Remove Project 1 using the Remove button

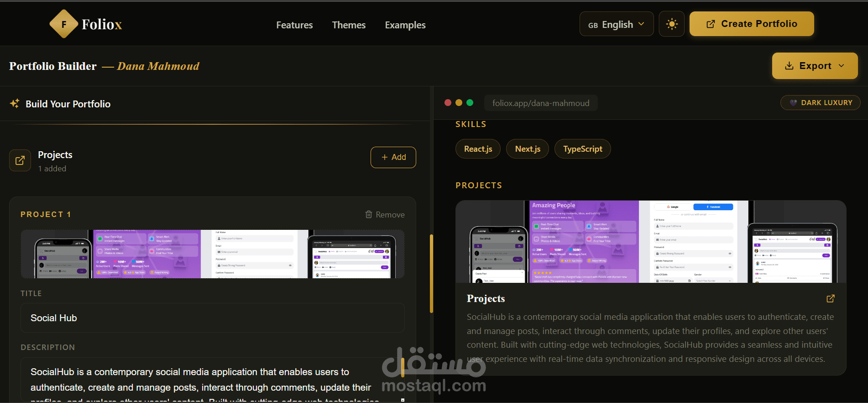[x=385, y=215]
